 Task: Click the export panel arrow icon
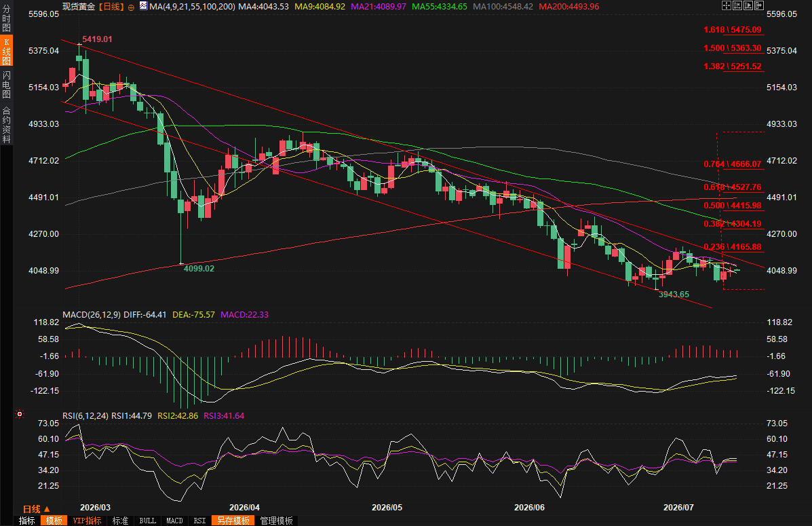(759, 5)
